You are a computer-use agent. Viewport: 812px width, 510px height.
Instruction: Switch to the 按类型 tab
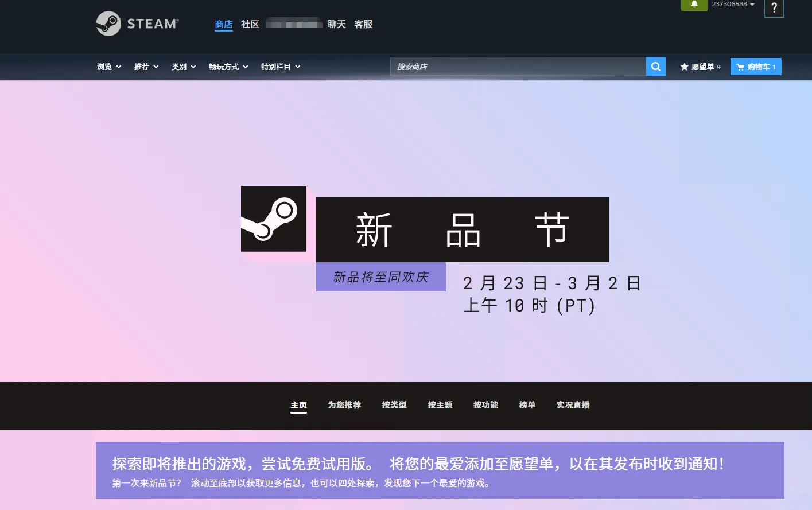pyautogui.click(x=394, y=405)
